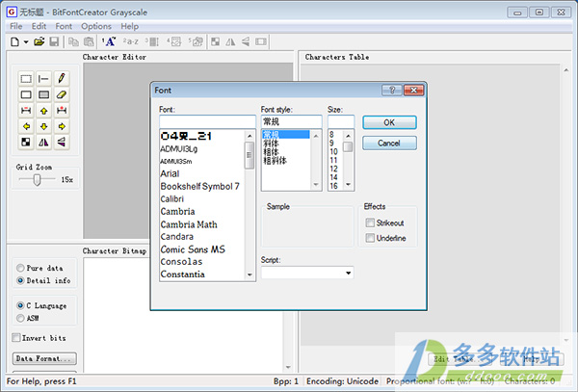Open the Options menu
Image resolution: width=578 pixels, height=392 pixels.
click(96, 26)
